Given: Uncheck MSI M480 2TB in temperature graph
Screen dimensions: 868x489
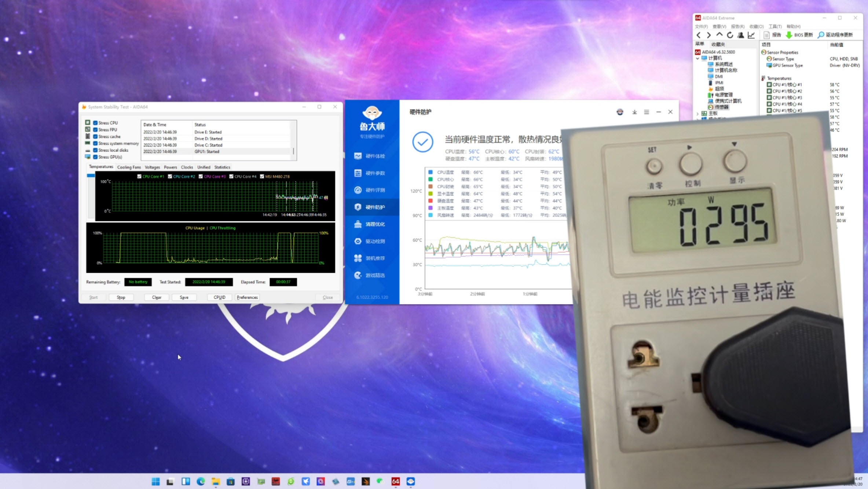Looking at the screenshot, I should (262, 176).
